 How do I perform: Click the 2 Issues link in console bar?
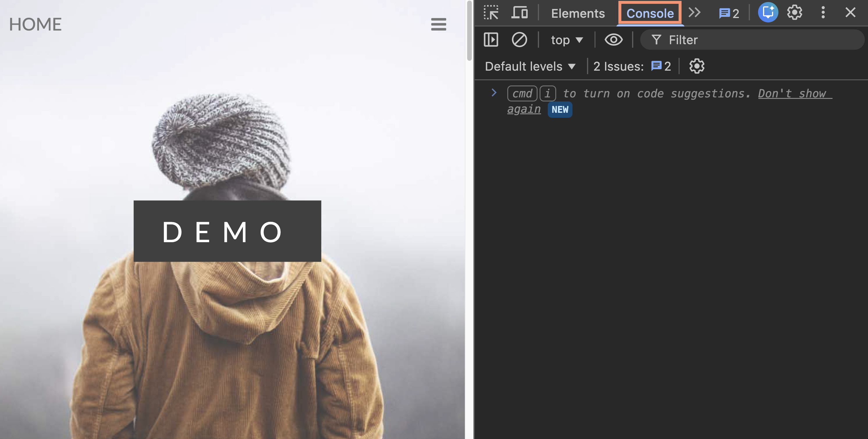coord(632,66)
